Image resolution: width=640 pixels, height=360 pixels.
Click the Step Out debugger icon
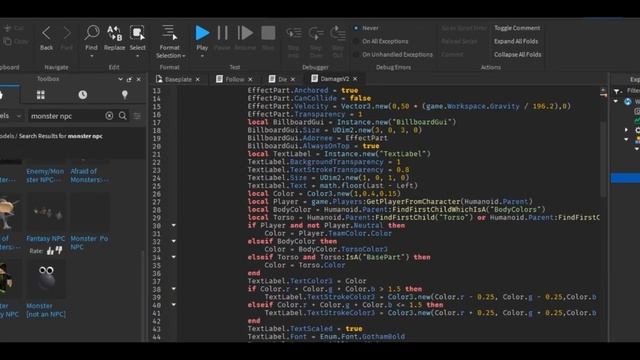tap(338, 33)
